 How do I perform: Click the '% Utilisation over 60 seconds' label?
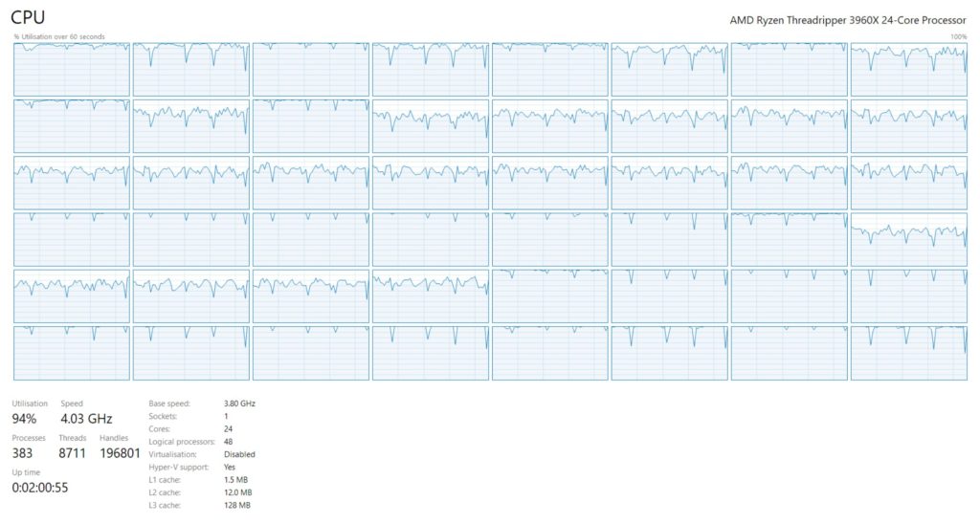[x=59, y=37]
